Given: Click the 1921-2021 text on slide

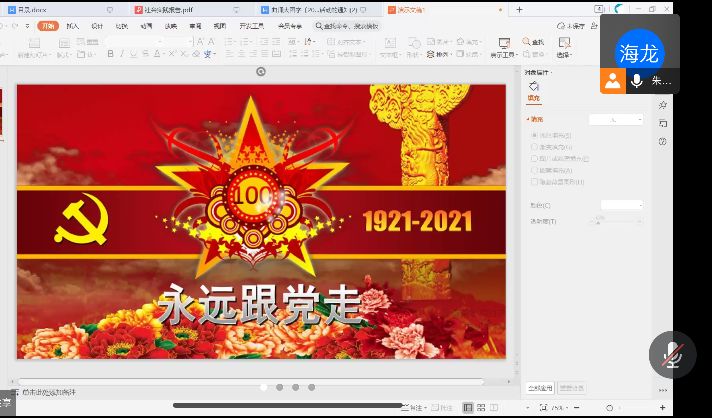Looking at the screenshot, I should point(417,221).
